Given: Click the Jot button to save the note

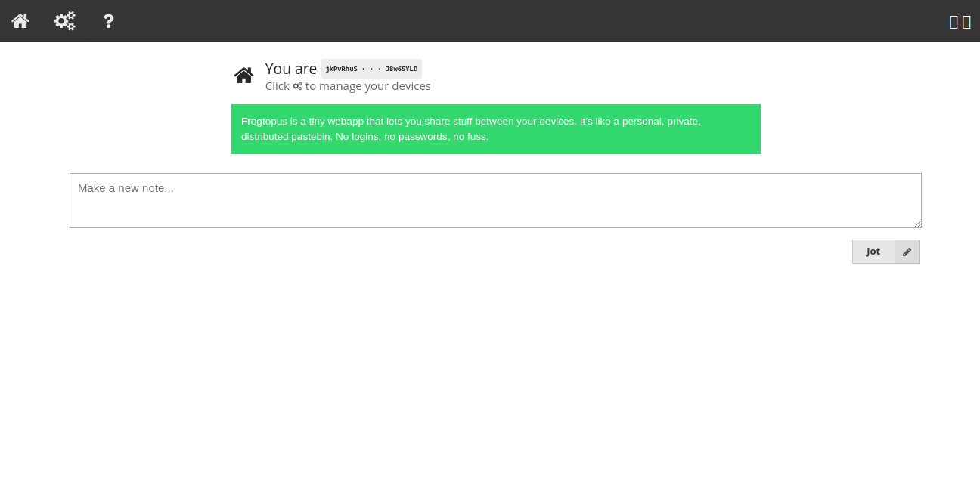Looking at the screenshot, I should click(x=885, y=252).
